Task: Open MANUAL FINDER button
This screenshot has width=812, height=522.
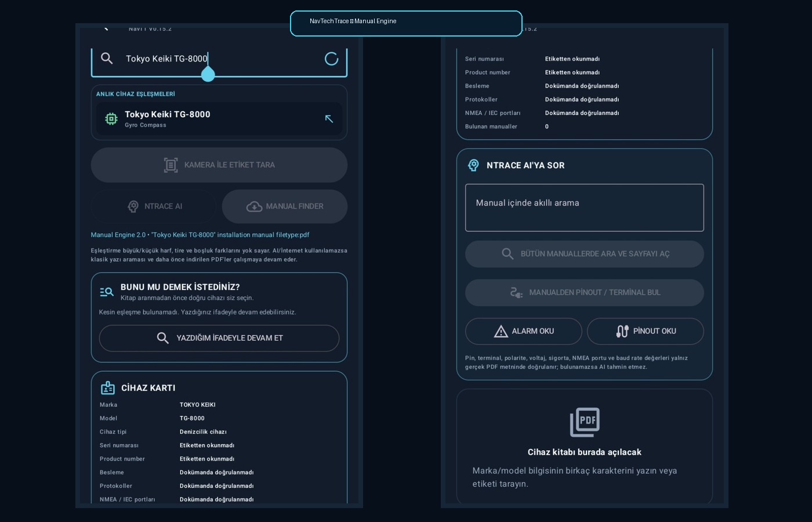Action: 285,206
